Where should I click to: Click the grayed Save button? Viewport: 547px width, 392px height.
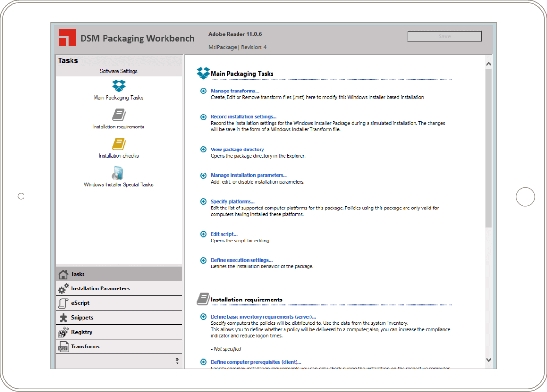[x=444, y=36]
